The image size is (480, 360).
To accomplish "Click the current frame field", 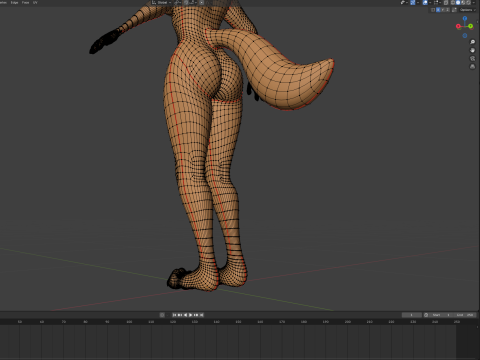I will click(412, 315).
